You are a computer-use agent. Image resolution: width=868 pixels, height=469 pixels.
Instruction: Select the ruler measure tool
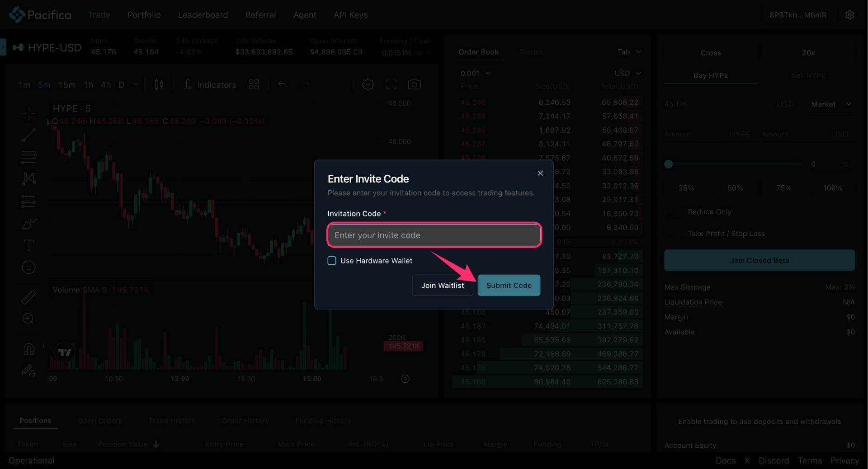click(28, 297)
